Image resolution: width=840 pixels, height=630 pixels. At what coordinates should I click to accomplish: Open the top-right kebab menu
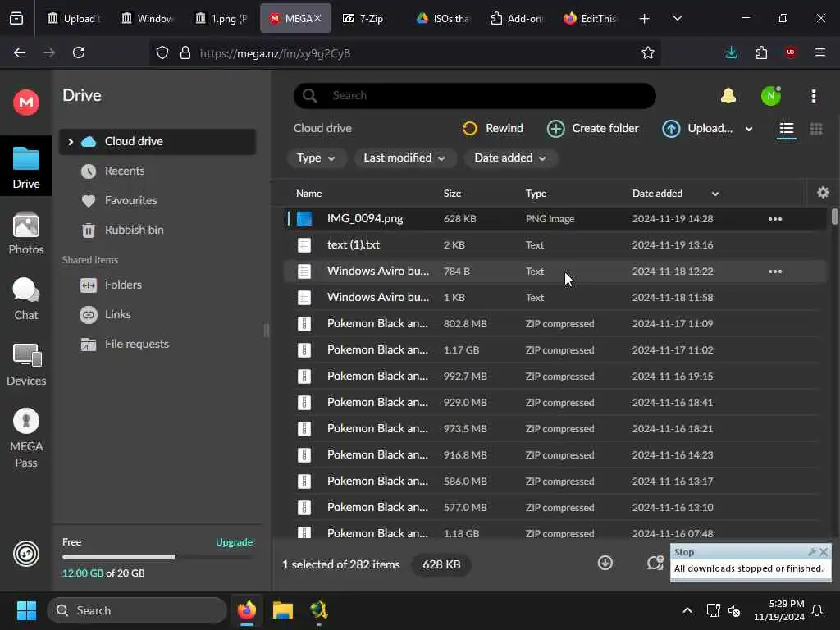[814, 96]
